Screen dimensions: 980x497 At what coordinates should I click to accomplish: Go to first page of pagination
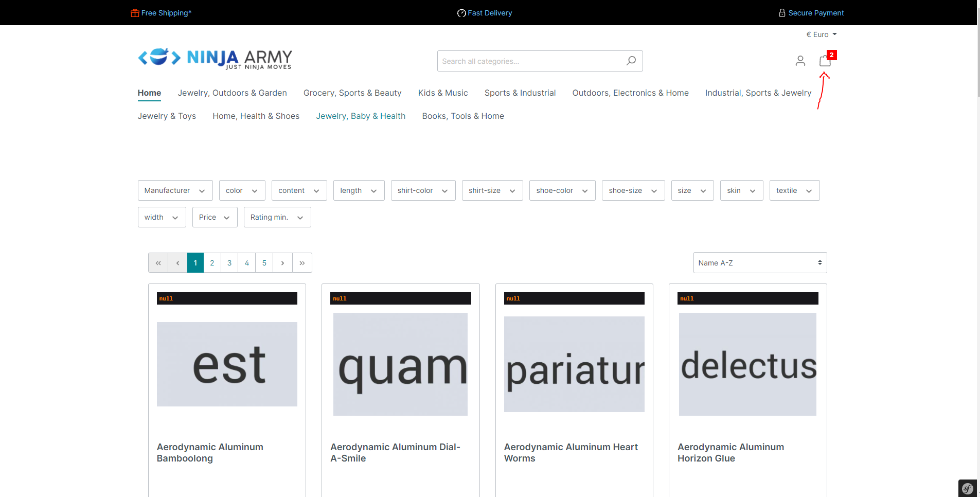(158, 263)
